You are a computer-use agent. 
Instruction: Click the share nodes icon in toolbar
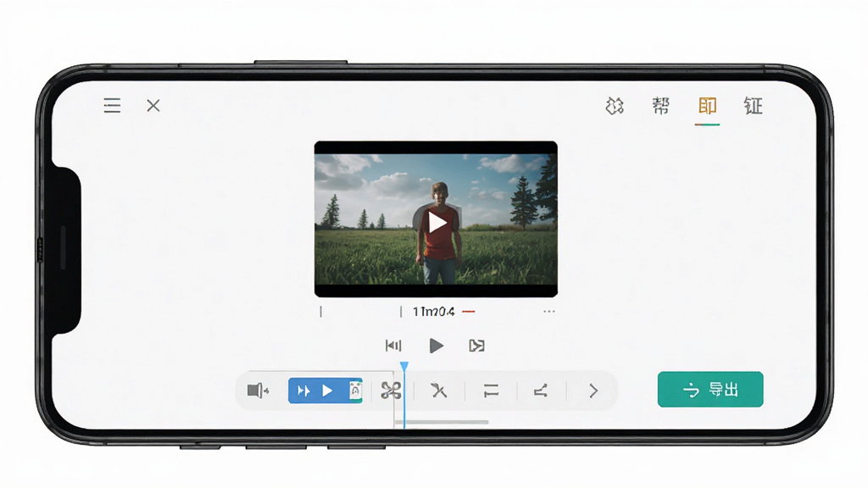coord(541,391)
